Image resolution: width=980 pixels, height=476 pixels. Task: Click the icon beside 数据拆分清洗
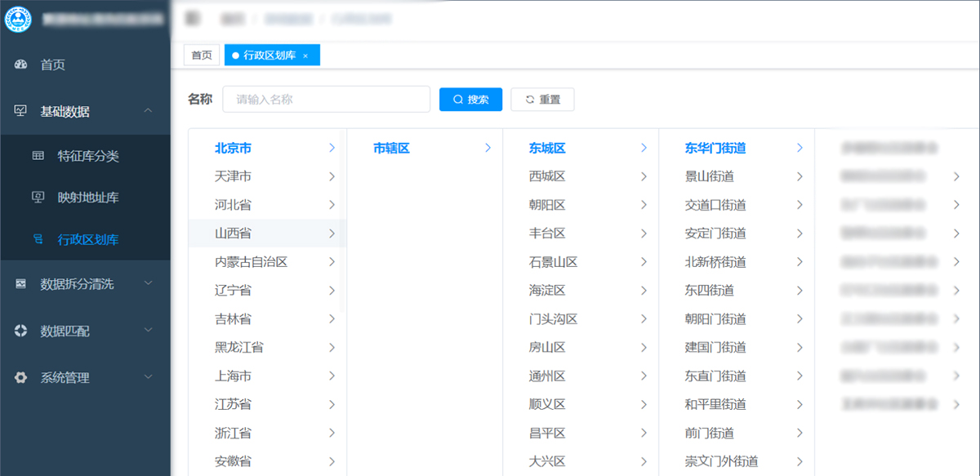tap(21, 283)
